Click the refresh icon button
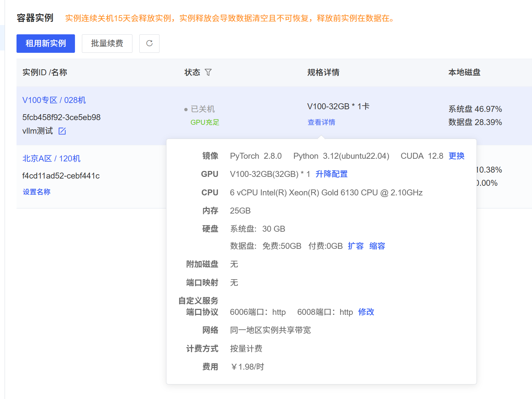Image resolution: width=532 pixels, height=399 pixels. click(x=149, y=44)
